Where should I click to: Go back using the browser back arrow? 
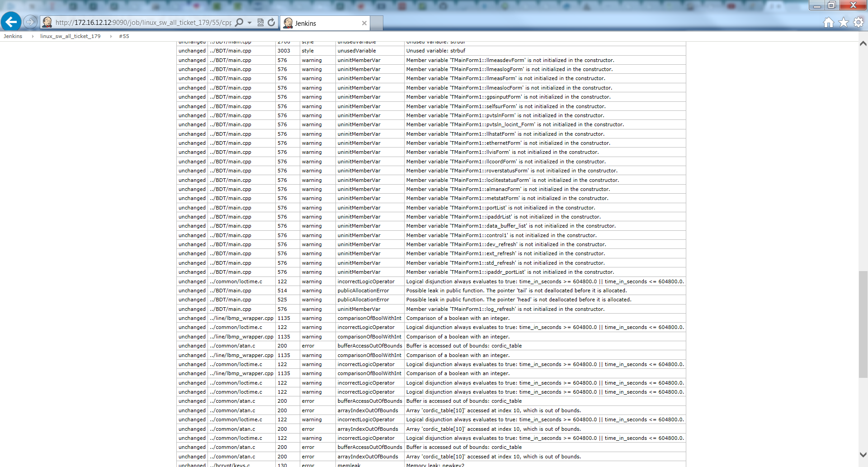coord(11,22)
